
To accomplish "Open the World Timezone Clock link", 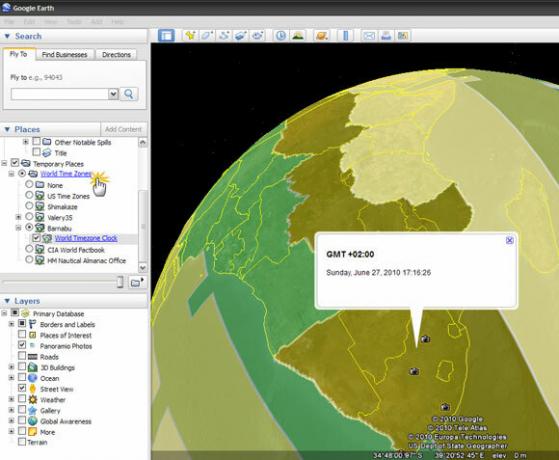I will pyautogui.click(x=86, y=238).
